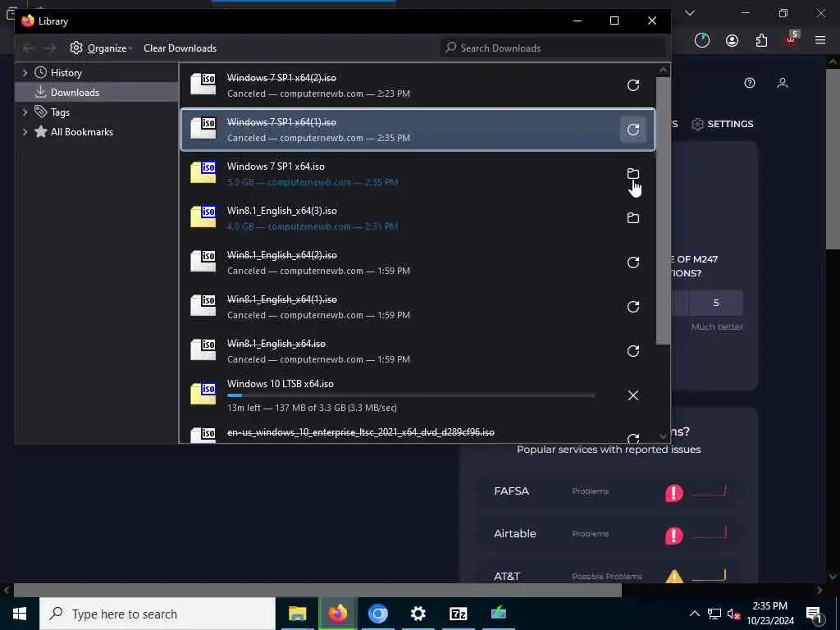Expand the Tags tree item
Screen dimensions: 840x630
(x=25, y=112)
